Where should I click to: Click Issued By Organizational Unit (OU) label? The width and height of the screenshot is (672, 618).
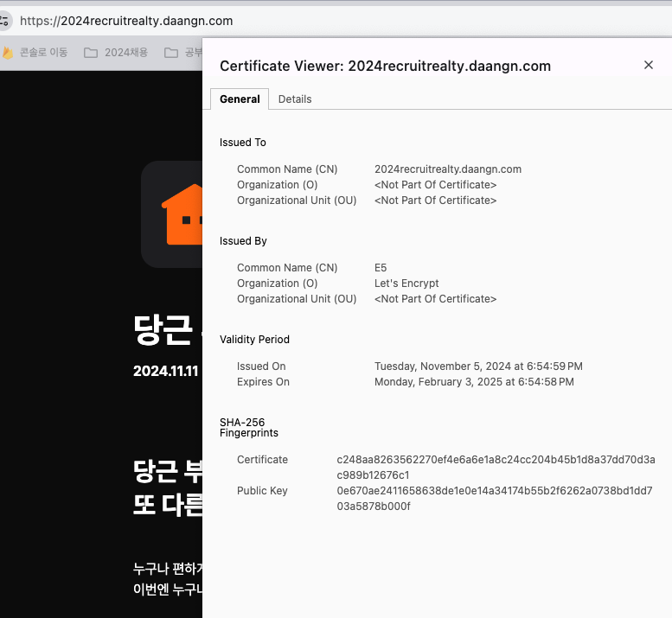(x=297, y=298)
